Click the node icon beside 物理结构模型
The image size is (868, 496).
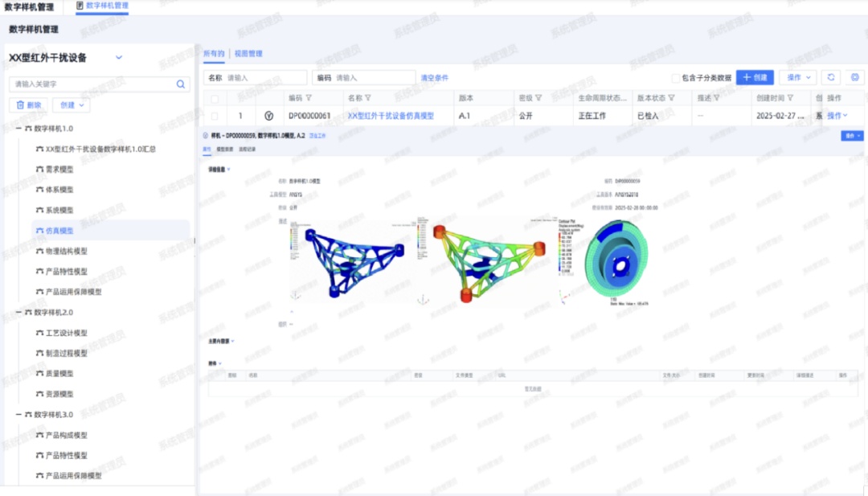(39, 252)
